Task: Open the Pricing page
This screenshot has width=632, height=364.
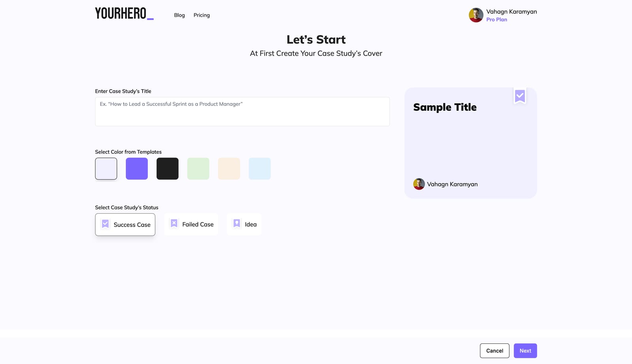Action: point(201,15)
